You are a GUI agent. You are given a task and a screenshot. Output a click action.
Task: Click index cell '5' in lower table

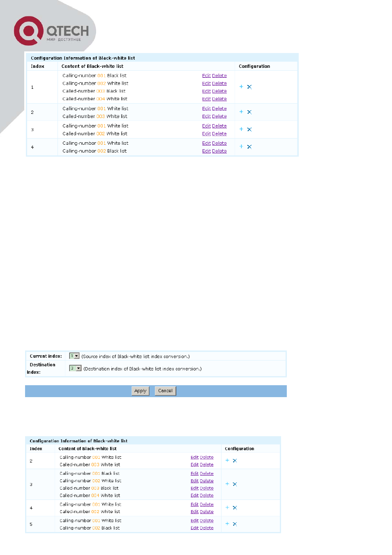point(31,524)
